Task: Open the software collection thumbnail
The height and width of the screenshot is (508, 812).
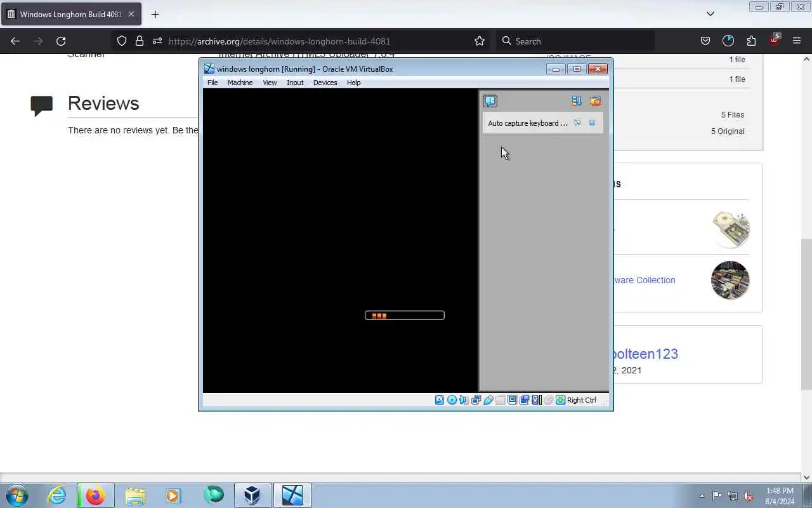Action: coord(730,280)
